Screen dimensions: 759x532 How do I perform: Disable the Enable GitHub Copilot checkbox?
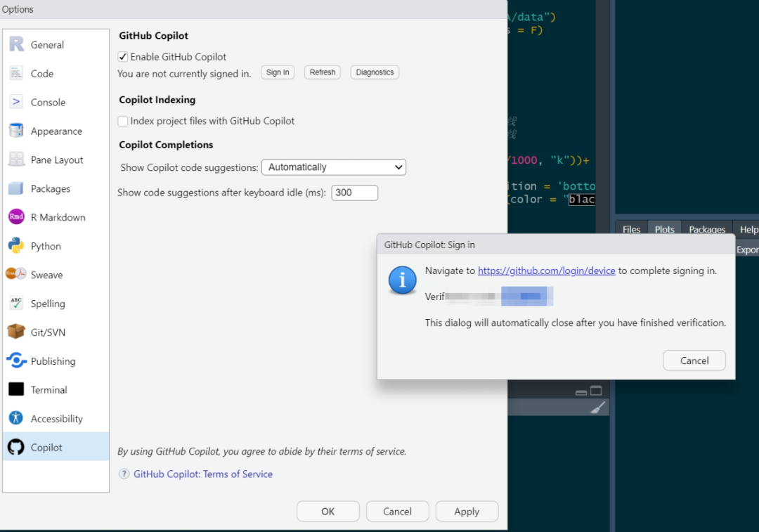coord(122,56)
